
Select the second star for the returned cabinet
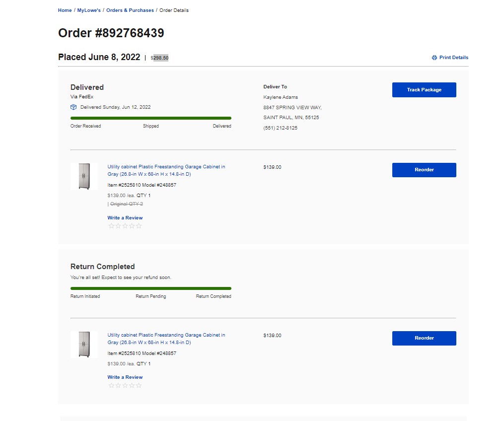pyautogui.click(x=118, y=385)
